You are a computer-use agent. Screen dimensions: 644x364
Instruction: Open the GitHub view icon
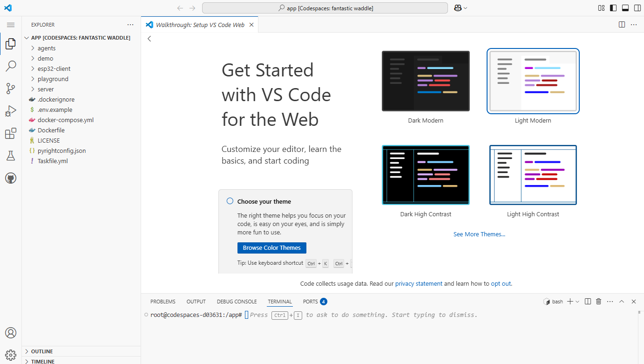[x=11, y=178]
